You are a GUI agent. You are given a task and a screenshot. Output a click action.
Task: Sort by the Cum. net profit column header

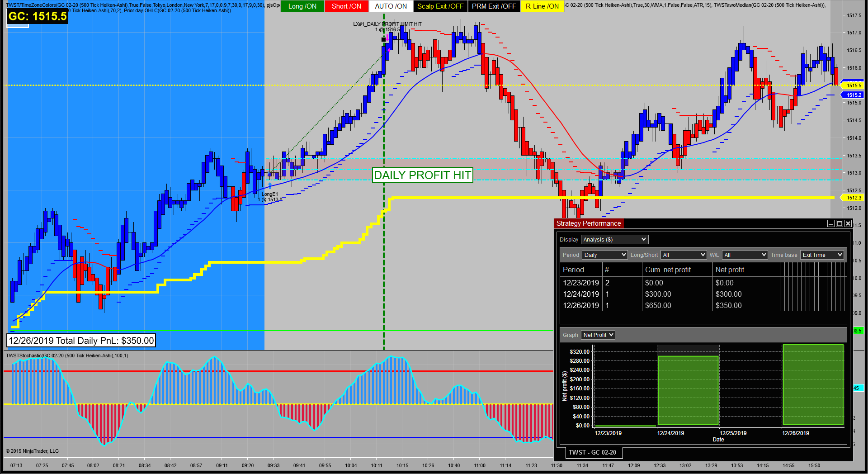[x=668, y=270]
